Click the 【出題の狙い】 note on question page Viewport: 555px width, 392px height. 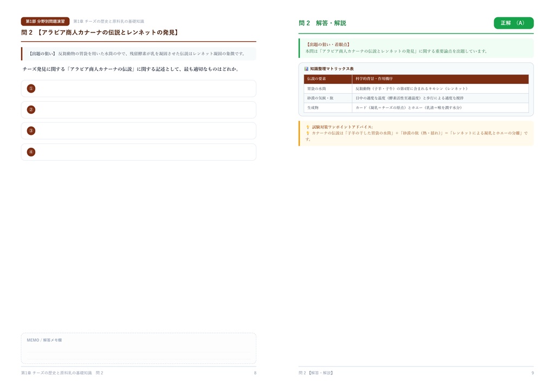(139, 54)
